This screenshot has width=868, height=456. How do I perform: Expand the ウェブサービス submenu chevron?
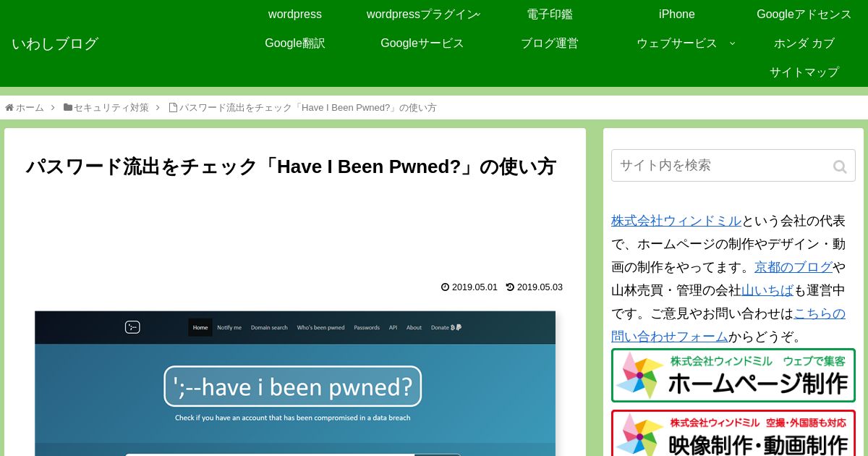coord(732,43)
